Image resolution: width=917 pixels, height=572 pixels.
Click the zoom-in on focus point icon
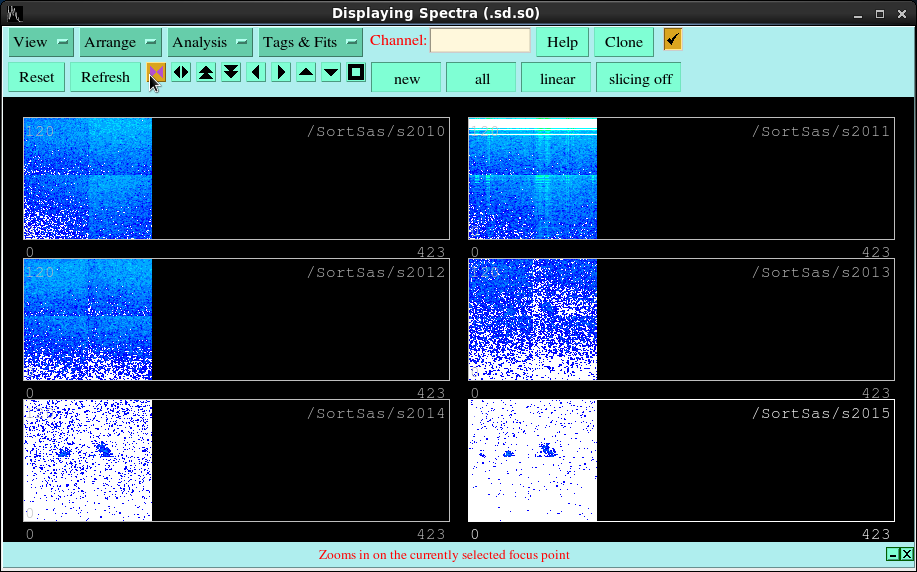click(x=156, y=73)
